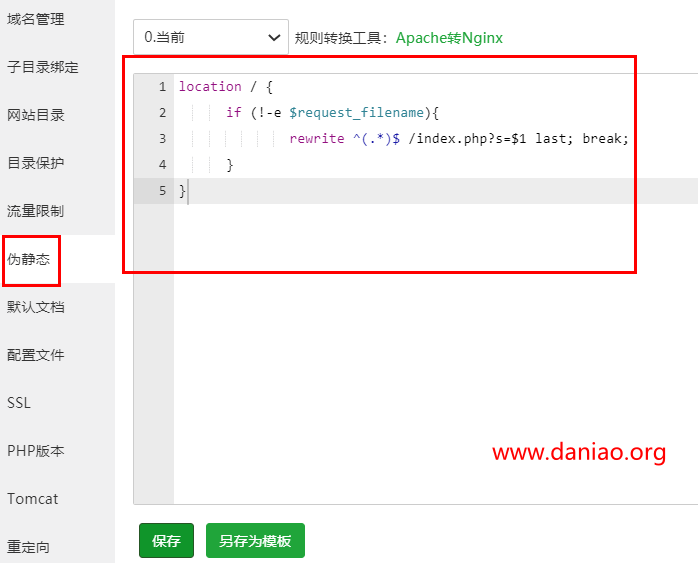Open 默认文档 settings
Viewport: 698px width, 563px height.
click(36, 307)
